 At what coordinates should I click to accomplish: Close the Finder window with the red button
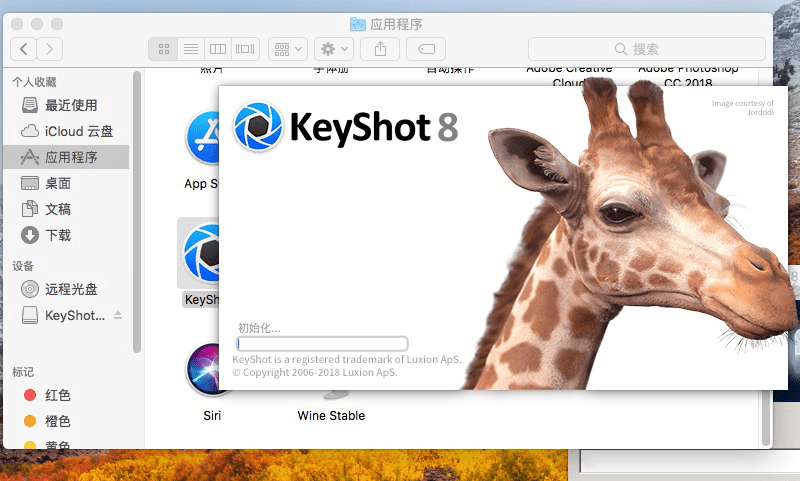pos(17,24)
